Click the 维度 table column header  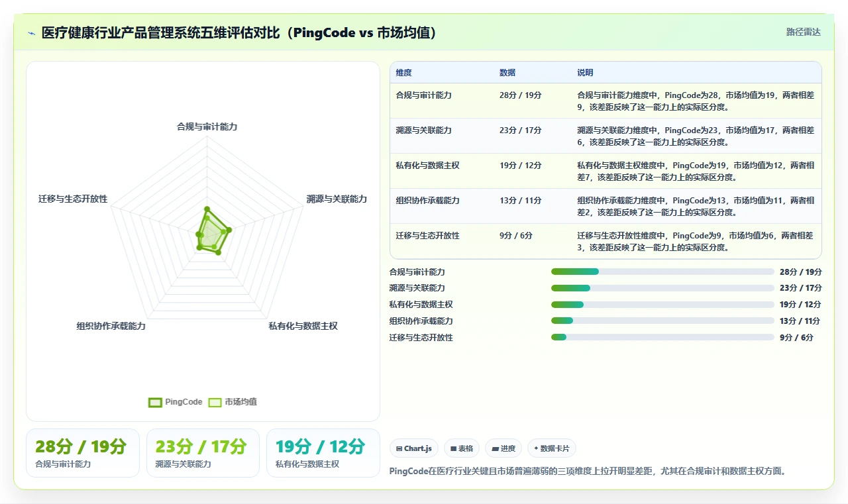tap(403, 73)
